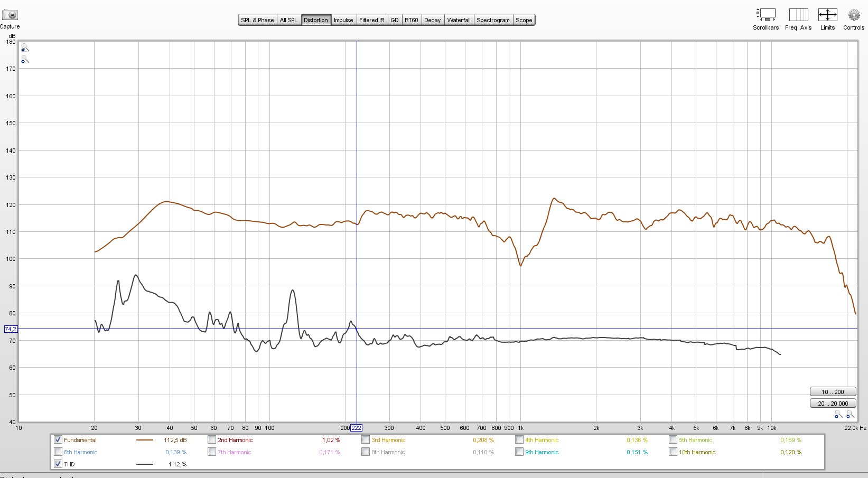Screen dimensions: 868x478
Task: Click the Capture camera icon
Action: coord(10,15)
